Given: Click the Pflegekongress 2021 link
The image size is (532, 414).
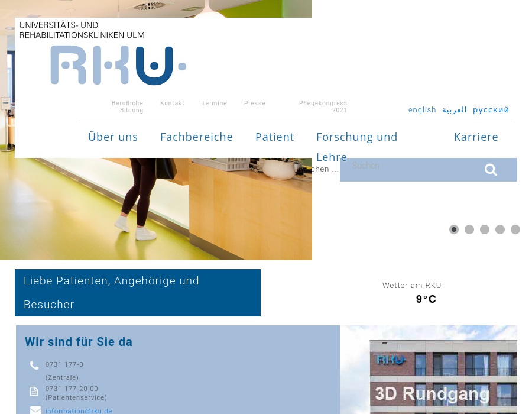Looking at the screenshot, I should pos(323,106).
